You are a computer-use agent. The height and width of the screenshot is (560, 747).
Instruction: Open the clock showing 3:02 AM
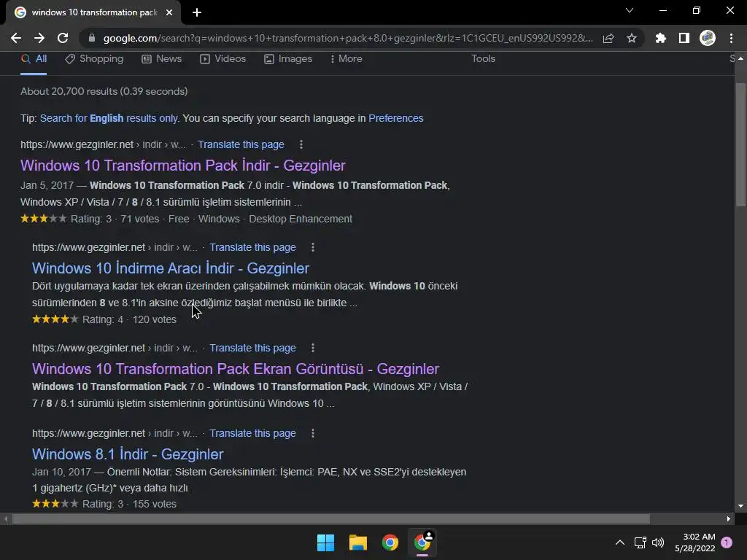695,542
